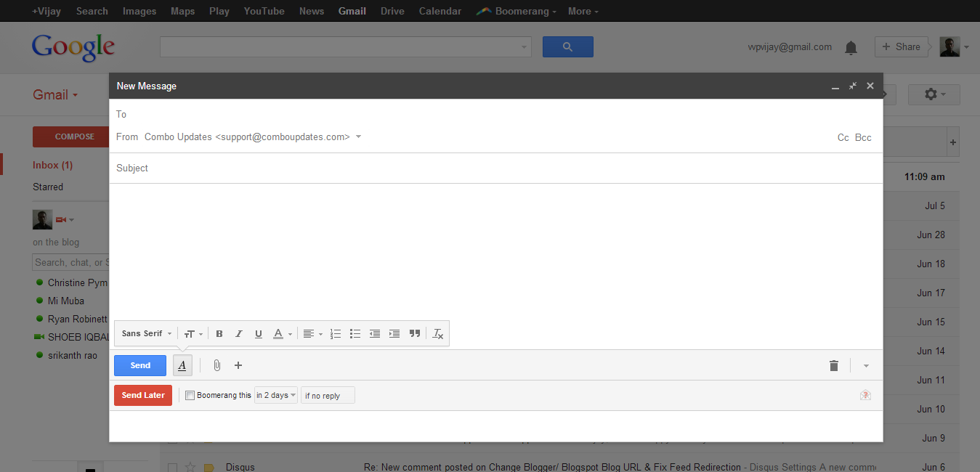Open the text alignment options

[312, 334]
